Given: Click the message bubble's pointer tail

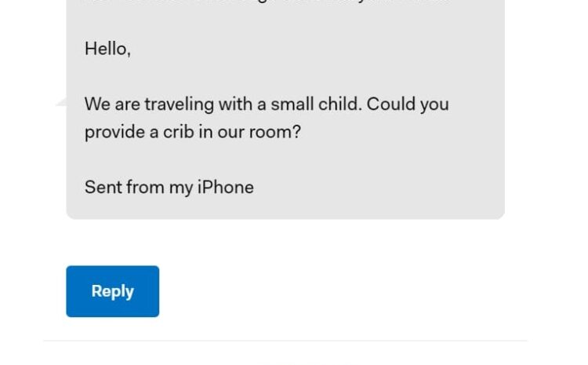Looking at the screenshot, I should (61, 101).
